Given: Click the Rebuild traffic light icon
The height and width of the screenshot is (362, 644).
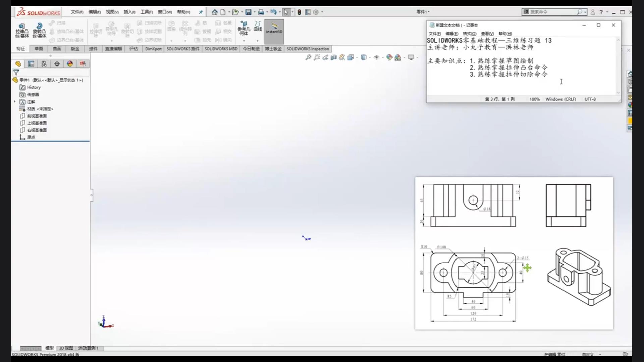Looking at the screenshot, I should (299, 12).
